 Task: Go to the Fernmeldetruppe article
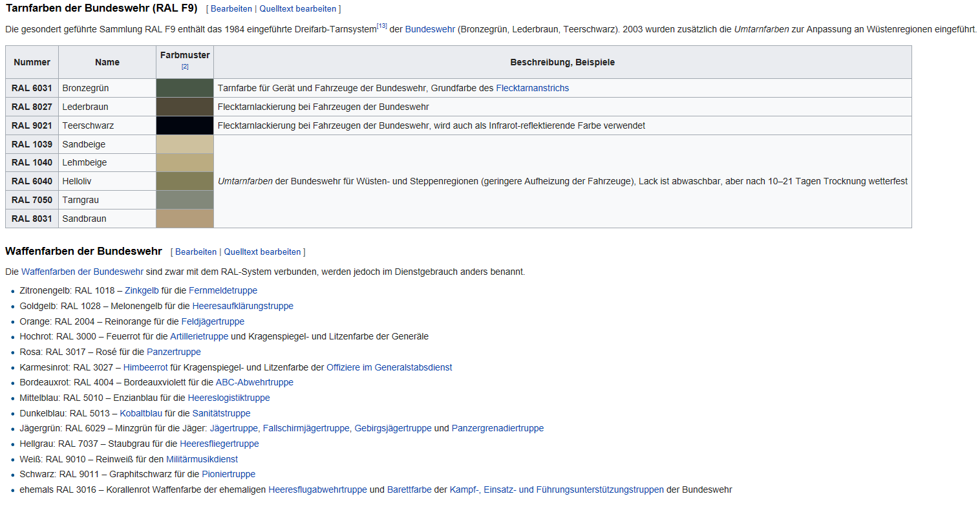[223, 290]
